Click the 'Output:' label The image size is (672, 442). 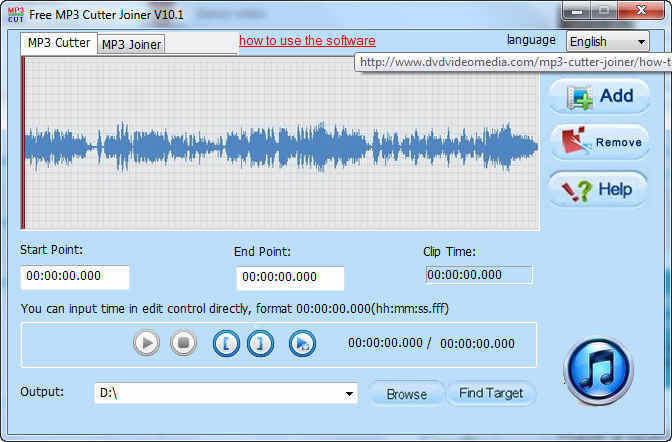[x=42, y=391]
